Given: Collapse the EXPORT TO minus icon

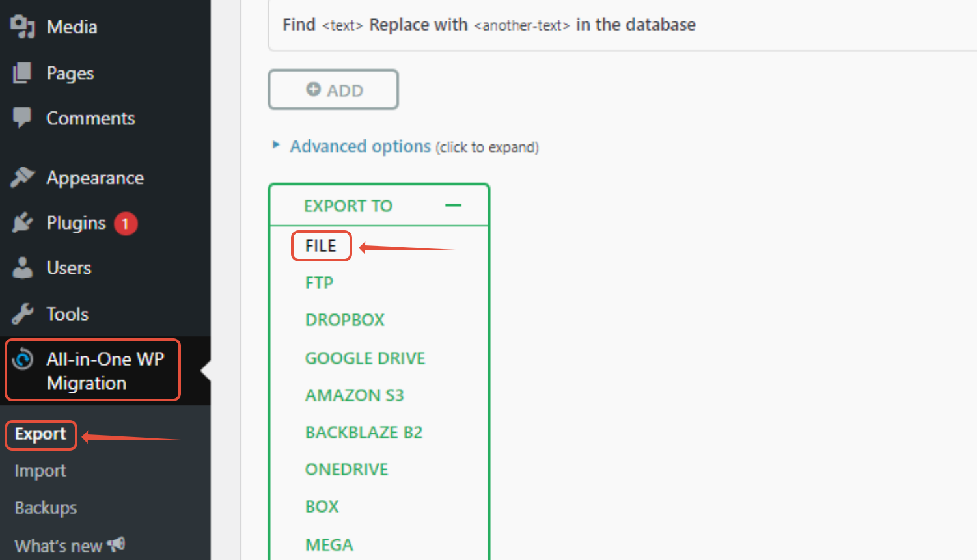Looking at the screenshot, I should [453, 206].
